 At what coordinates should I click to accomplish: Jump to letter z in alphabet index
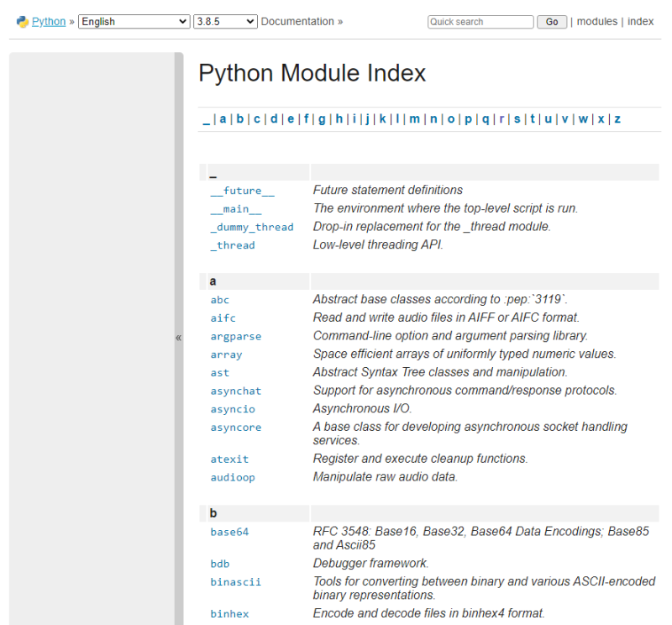click(617, 119)
